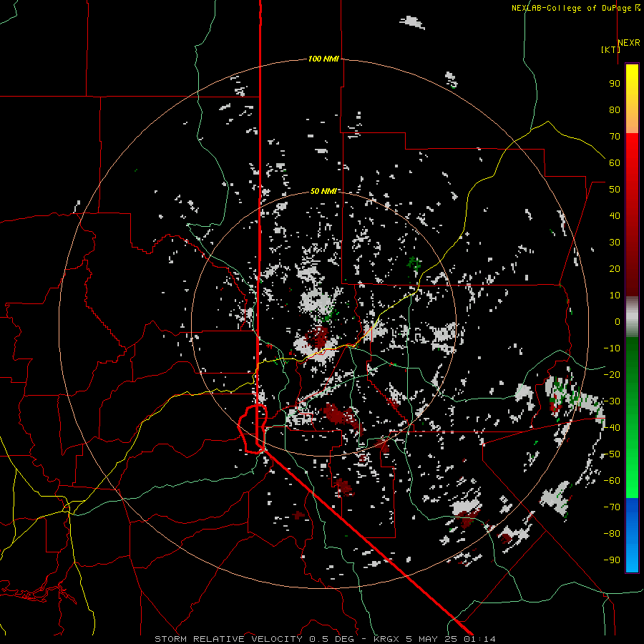644x644 pixels.
Task: Click the legend value 70
Action: click(615, 137)
